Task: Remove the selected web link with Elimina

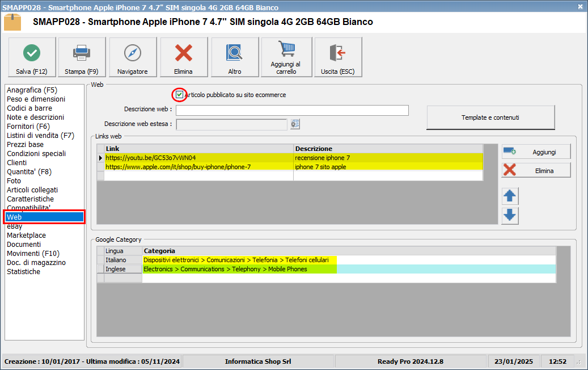Action: click(536, 170)
